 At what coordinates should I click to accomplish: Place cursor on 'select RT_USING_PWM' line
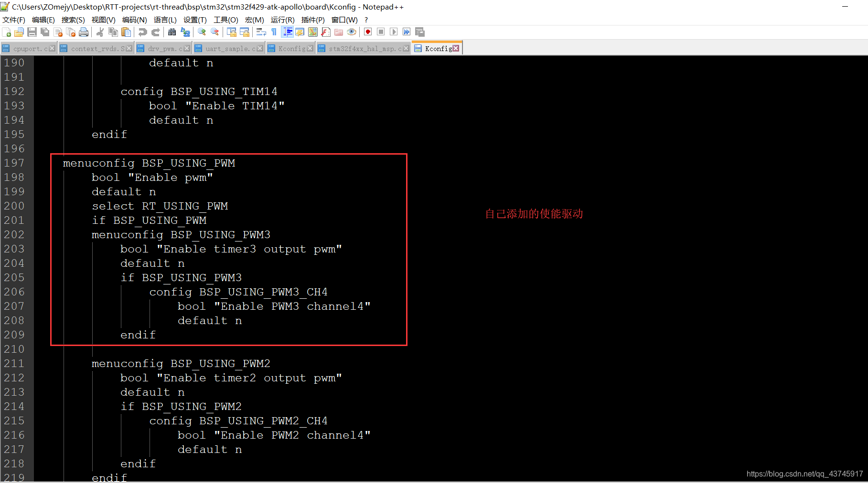pos(160,206)
